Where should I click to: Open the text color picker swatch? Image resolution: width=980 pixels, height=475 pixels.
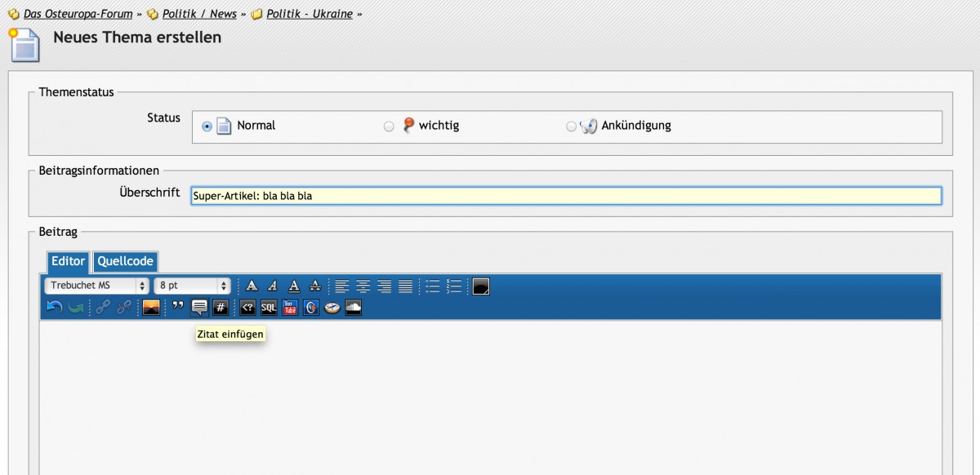tap(481, 286)
